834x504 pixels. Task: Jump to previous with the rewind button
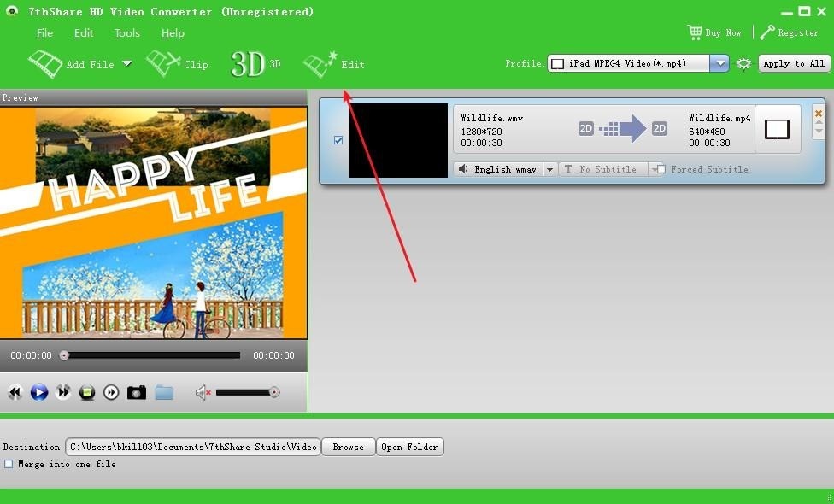pos(15,392)
